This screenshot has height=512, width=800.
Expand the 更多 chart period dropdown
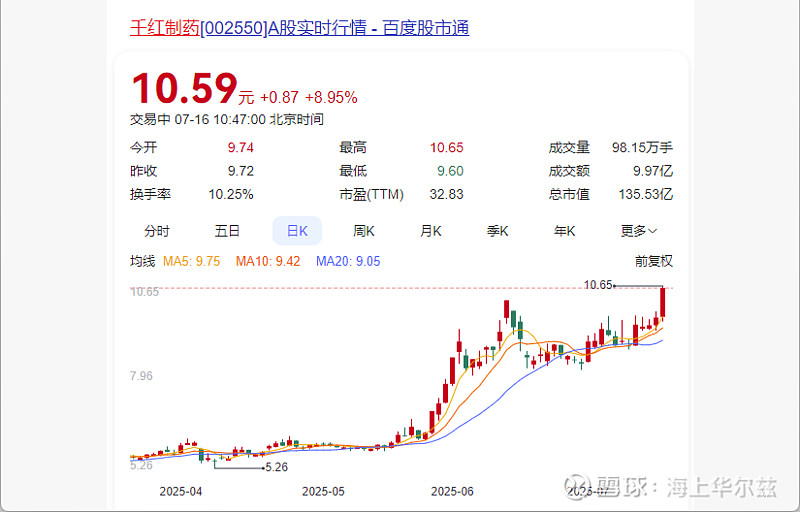click(x=638, y=231)
